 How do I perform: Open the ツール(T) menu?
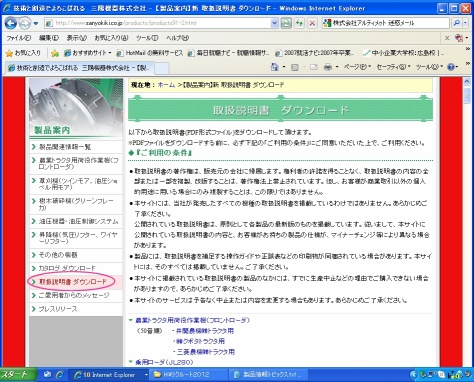147,38
